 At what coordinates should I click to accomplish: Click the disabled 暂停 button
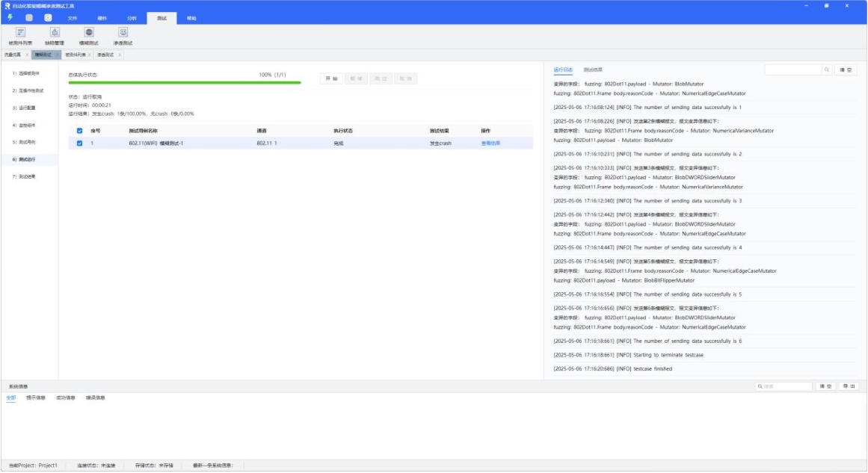pos(357,78)
